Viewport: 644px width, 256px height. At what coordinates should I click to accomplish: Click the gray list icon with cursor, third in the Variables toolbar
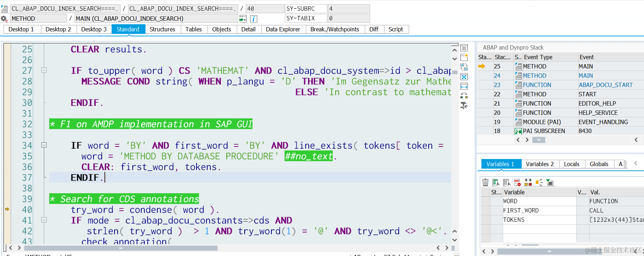click(507, 183)
